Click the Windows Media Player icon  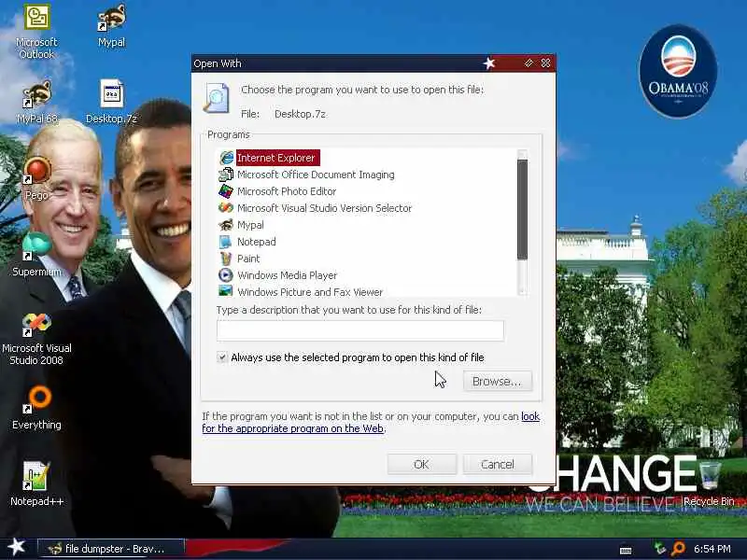(226, 274)
